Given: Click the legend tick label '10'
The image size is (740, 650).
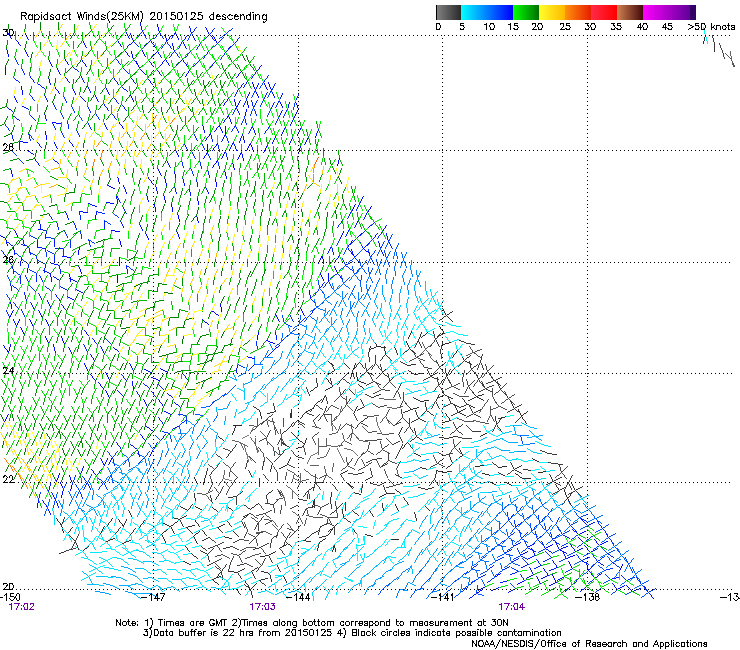Looking at the screenshot, I should [x=489, y=27].
